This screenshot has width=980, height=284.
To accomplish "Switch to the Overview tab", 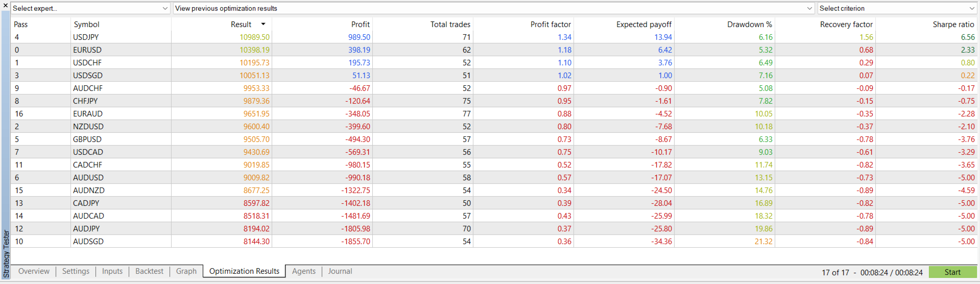I will point(34,271).
